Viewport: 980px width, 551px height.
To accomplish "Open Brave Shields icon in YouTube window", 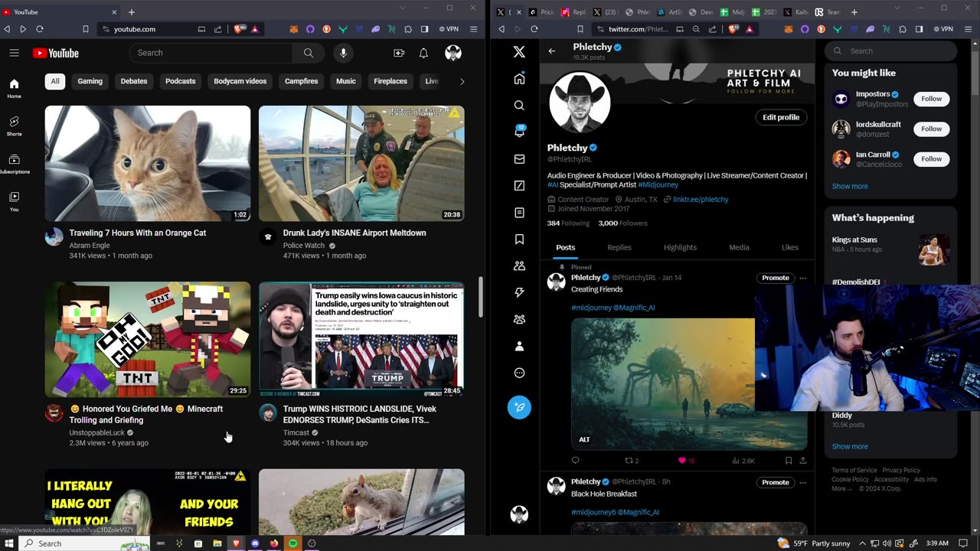I will 240,29.
